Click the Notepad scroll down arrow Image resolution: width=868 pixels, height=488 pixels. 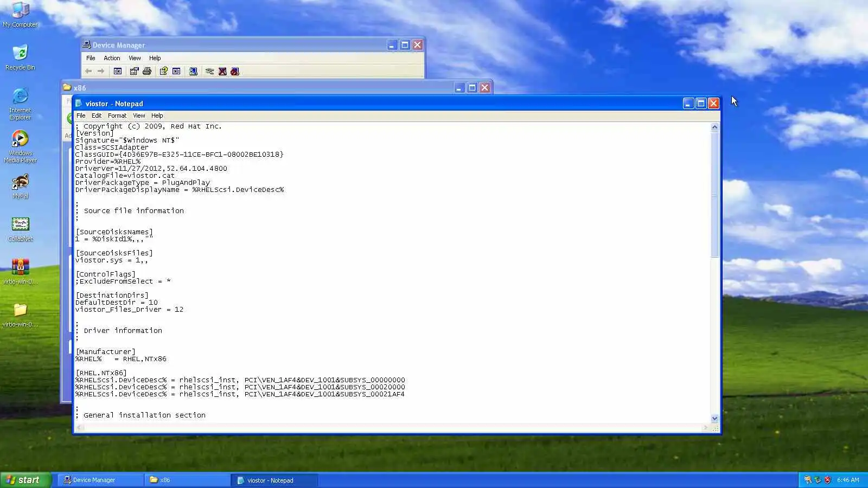tap(714, 419)
